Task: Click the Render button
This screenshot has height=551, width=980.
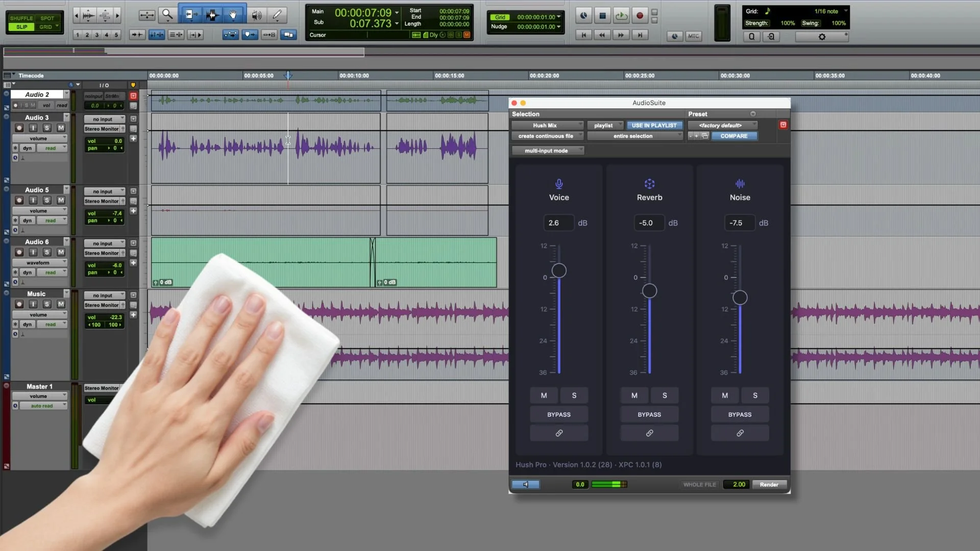Action: click(x=769, y=485)
